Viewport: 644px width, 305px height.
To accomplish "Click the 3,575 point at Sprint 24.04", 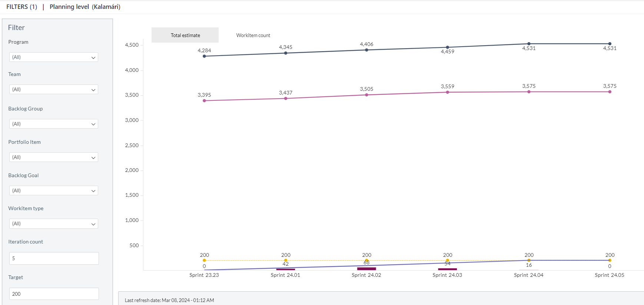I will 529,92.
